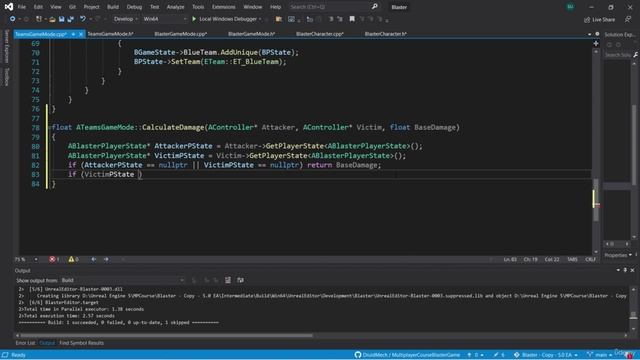The height and width of the screenshot is (360, 640).
Task: Open the Blaster - Copy repository dropdown
Action: 546,355
